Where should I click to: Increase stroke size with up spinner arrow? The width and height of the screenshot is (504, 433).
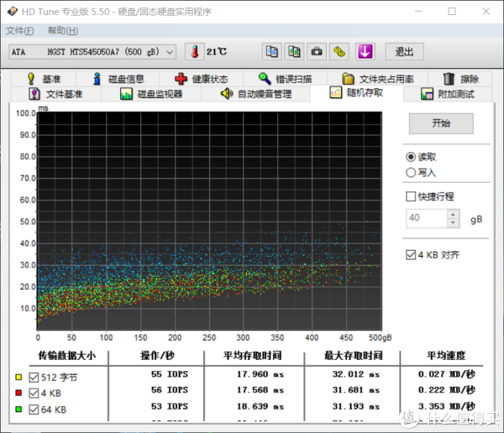click(x=453, y=214)
